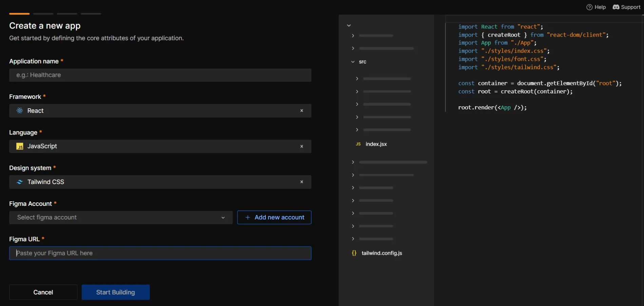Image resolution: width=644 pixels, height=306 pixels.
Task: Select the tailwind.config.js file
Action: tap(382, 253)
